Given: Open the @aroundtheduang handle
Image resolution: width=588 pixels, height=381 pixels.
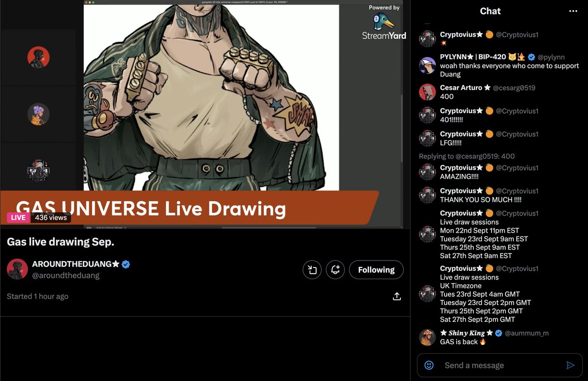Looking at the screenshot, I should [x=66, y=275].
